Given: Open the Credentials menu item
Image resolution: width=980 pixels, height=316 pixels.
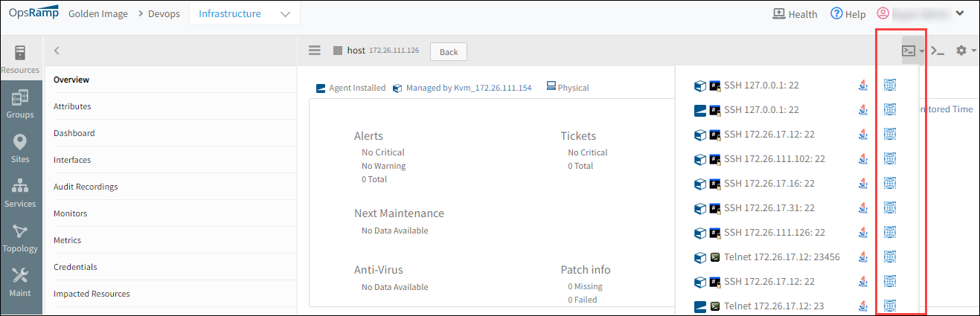Looking at the screenshot, I should click(x=75, y=267).
